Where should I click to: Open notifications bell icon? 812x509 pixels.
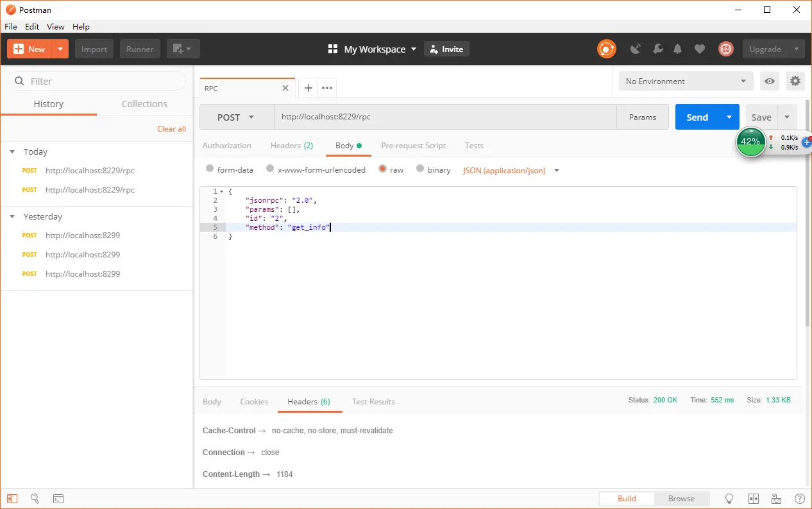(678, 49)
